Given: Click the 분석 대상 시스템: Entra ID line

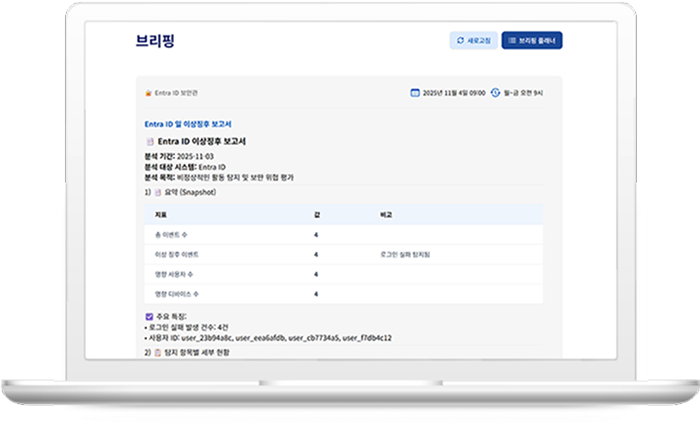Looking at the screenshot, I should tap(185, 167).
